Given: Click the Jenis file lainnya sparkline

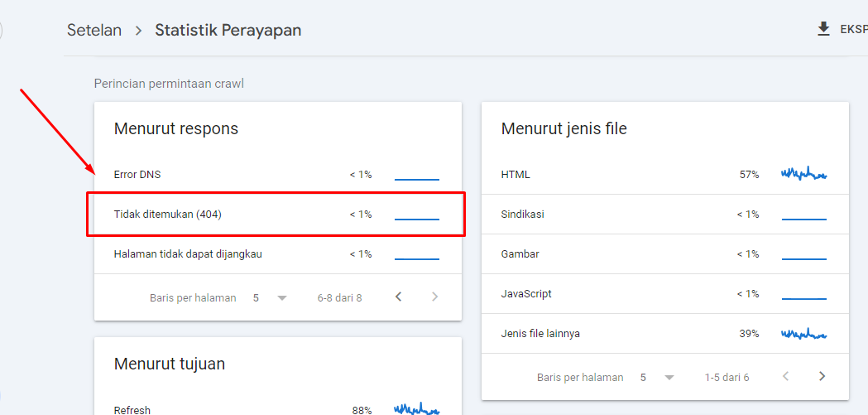Looking at the screenshot, I should 803,334.
